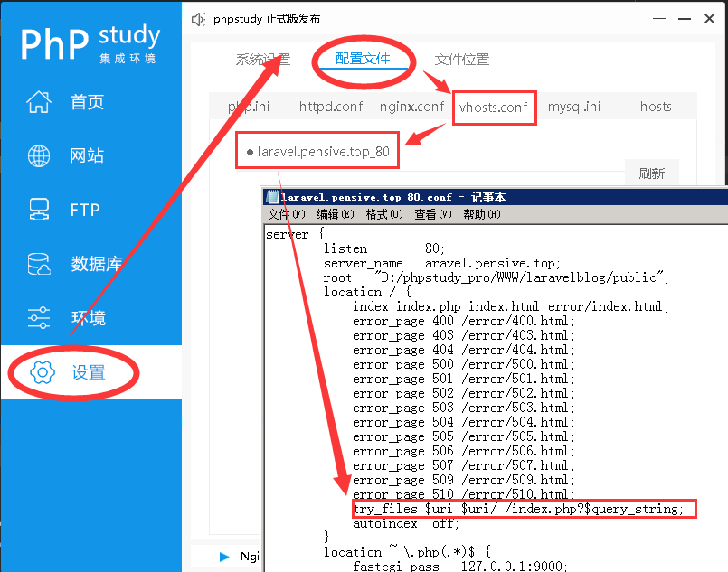Screen dimensions: 728x572
Task: Click the 'location ~ \.php(.*)$' line
Action: (x=407, y=552)
